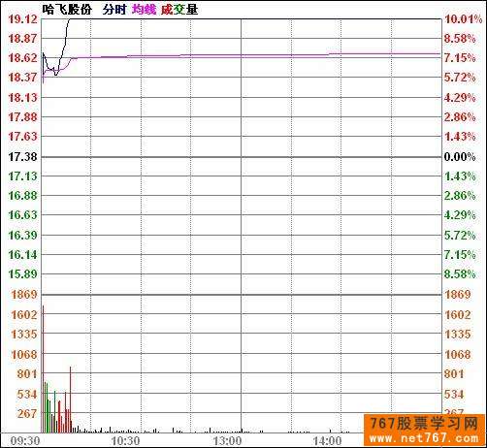
Task: Click the left 1869 volume axis label
Action: point(24,295)
